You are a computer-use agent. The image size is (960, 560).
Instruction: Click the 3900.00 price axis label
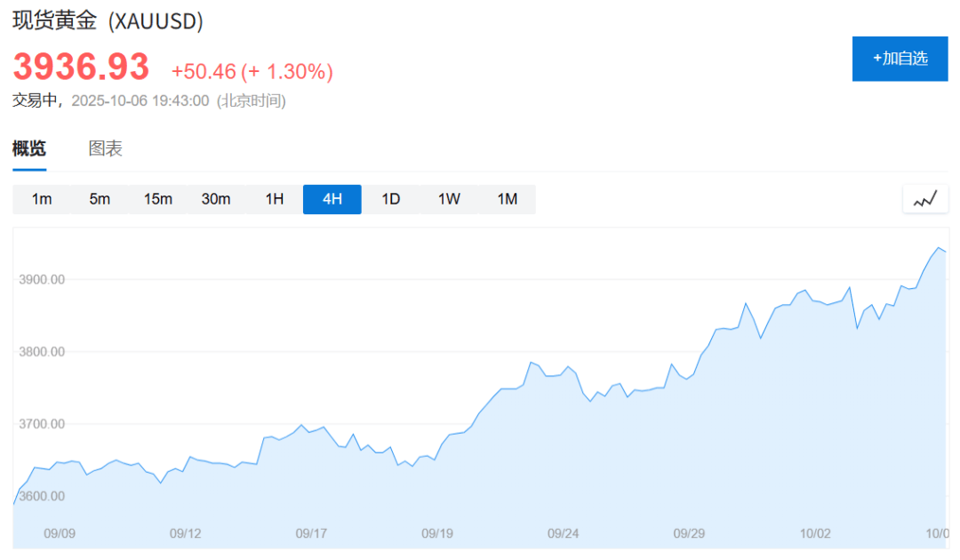42,280
